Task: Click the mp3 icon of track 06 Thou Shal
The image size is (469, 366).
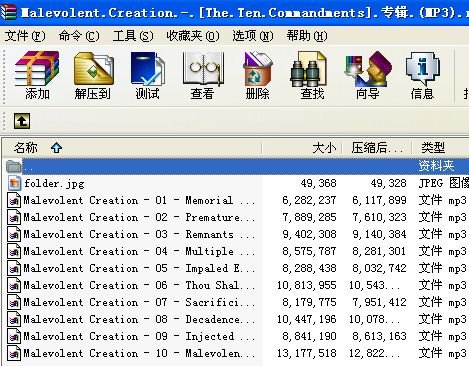Action: [14, 285]
